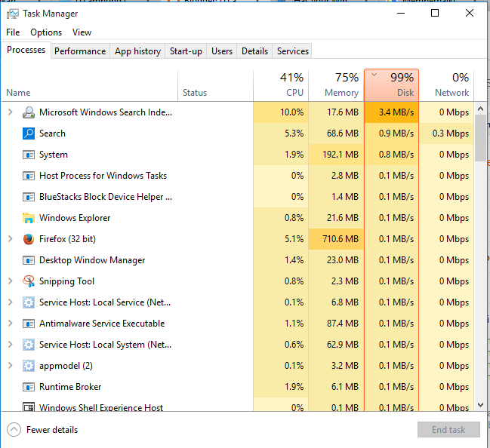The height and width of the screenshot is (448, 490).
Task: Sort by the CPU column header
Action: pyautogui.click(x=281, y=86)
